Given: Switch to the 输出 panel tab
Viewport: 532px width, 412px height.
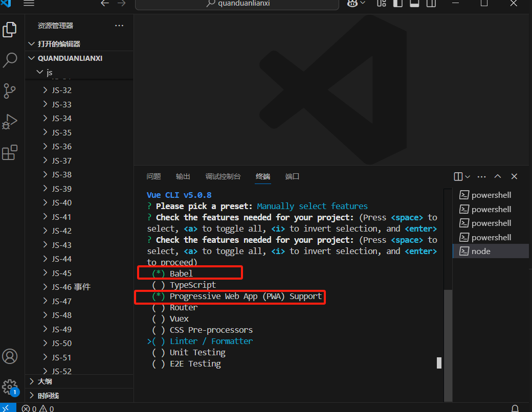Looking at the screenshot, I should coord(183,176).
